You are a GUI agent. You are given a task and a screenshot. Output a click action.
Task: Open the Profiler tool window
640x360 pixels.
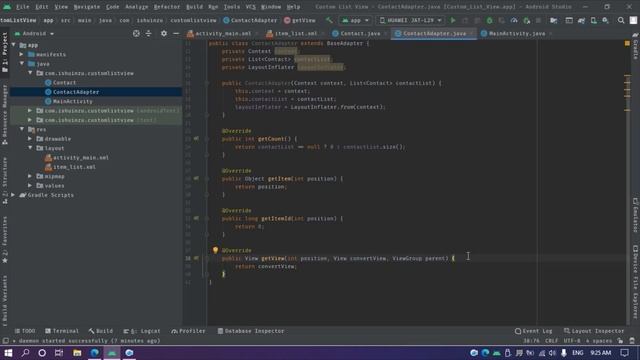[189, 331]
